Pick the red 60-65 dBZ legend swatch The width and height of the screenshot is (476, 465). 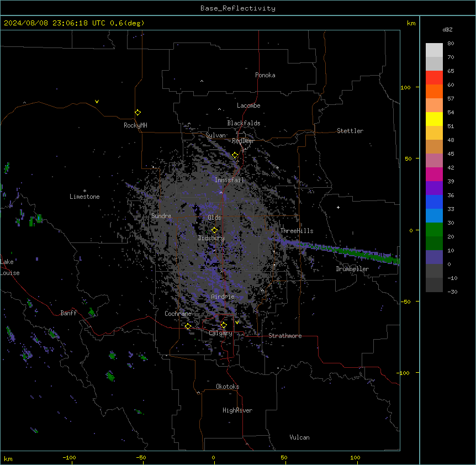coord(434,77)
